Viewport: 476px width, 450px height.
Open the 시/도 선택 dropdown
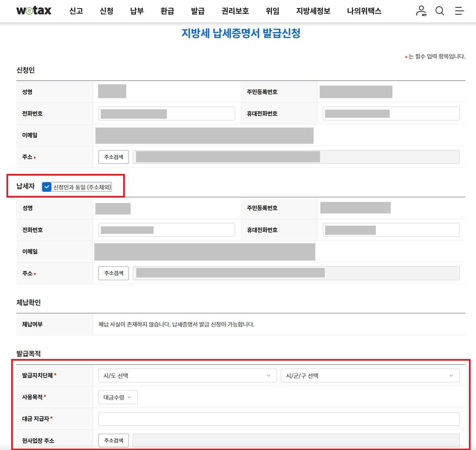tap(187, 375)
